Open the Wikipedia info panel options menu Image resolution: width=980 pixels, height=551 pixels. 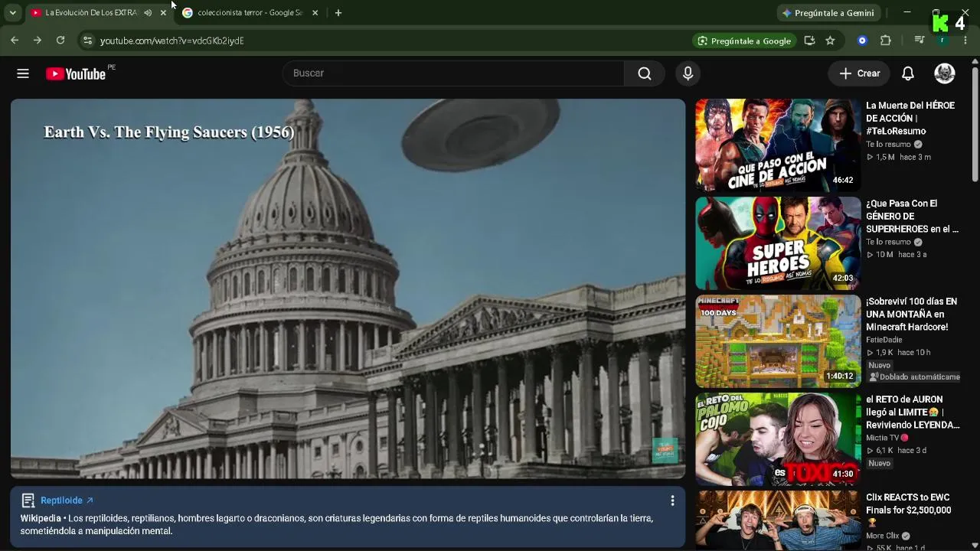point(672,500)
